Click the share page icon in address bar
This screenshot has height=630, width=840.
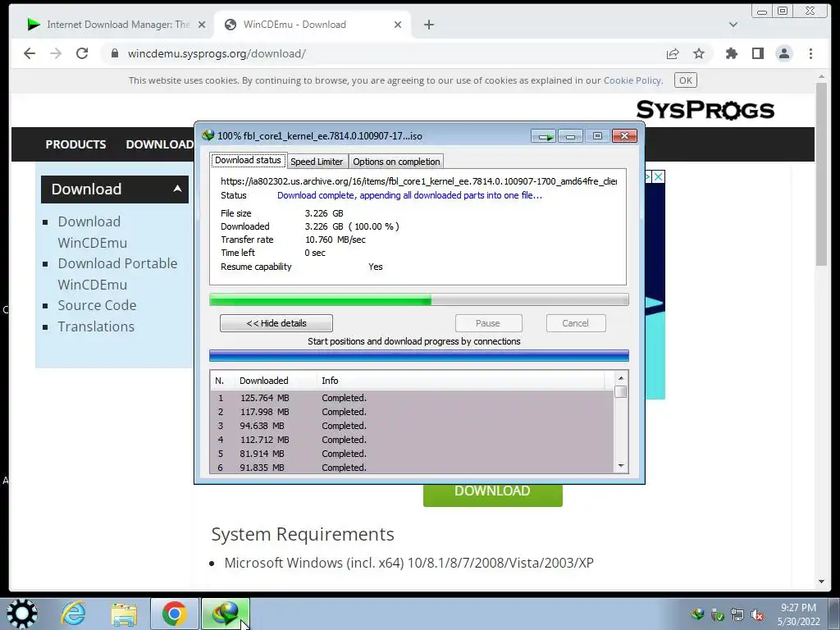pyautogui.click(x=673, y=53)
